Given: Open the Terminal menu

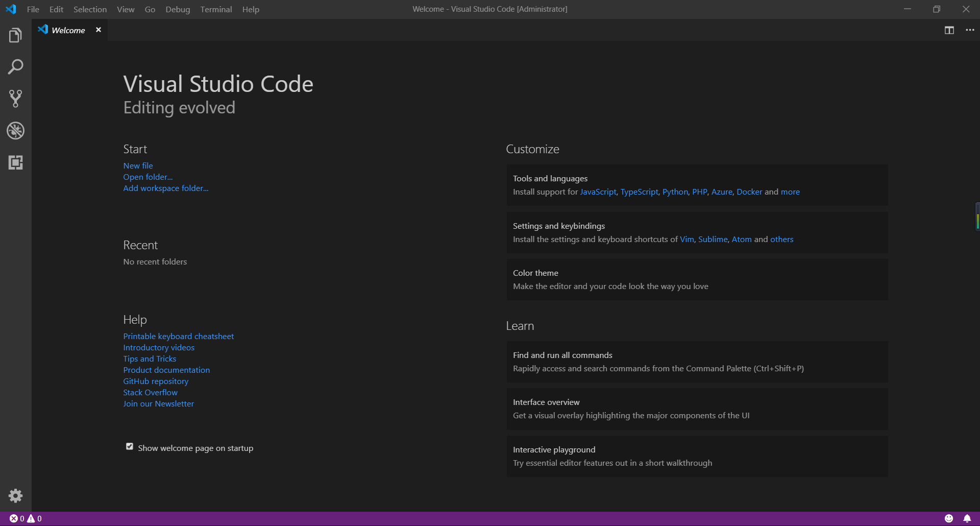Looking at the screenshot, I should [x=216, y=9].
